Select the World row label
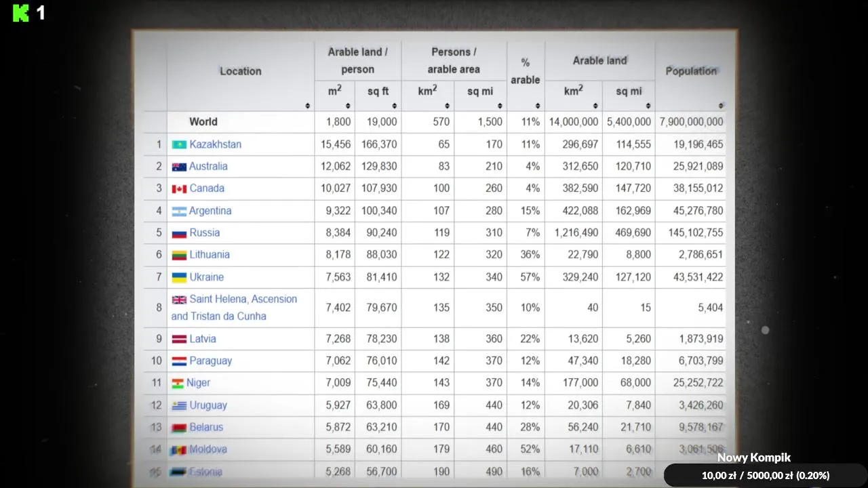Screen dimensions: 868x488 coord(203,122)
